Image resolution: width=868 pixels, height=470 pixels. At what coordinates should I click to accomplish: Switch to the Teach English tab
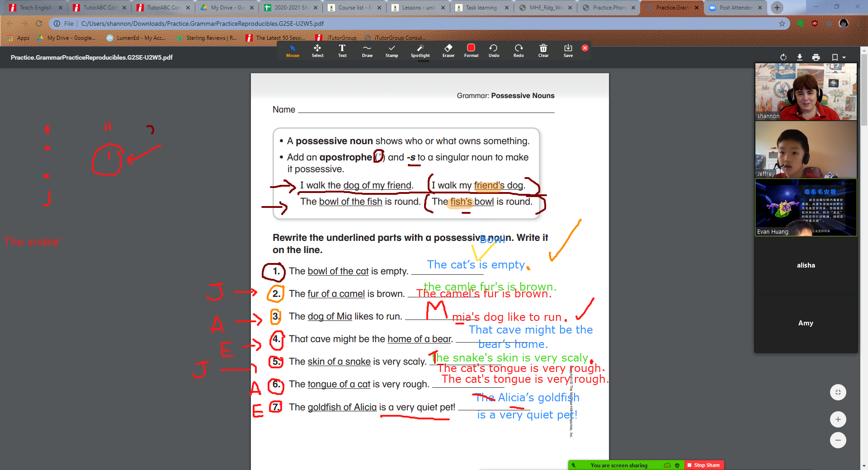(x=36, y=8)
